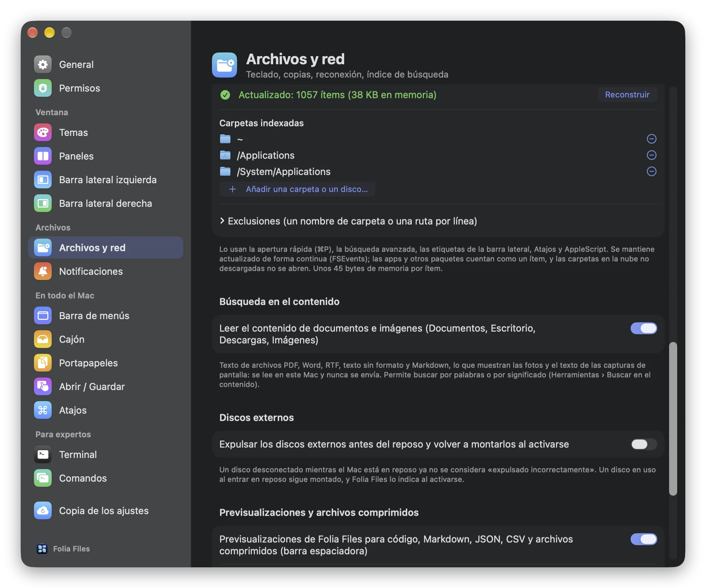Open the Comandos icon
706x588 pixels.
pos(43,478)
